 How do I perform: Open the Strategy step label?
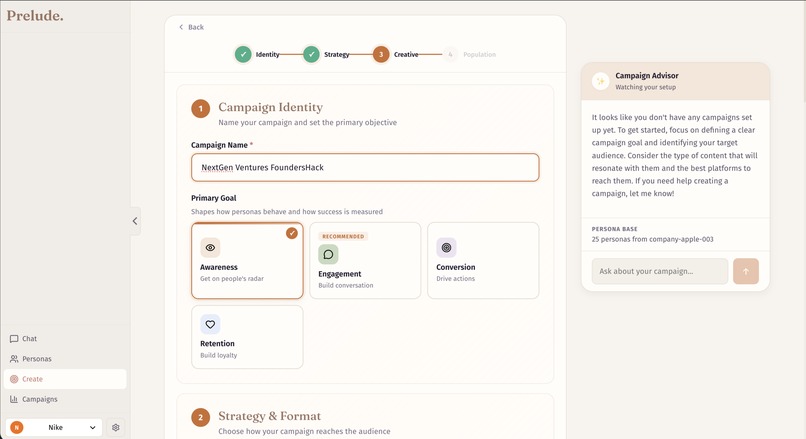337,54
